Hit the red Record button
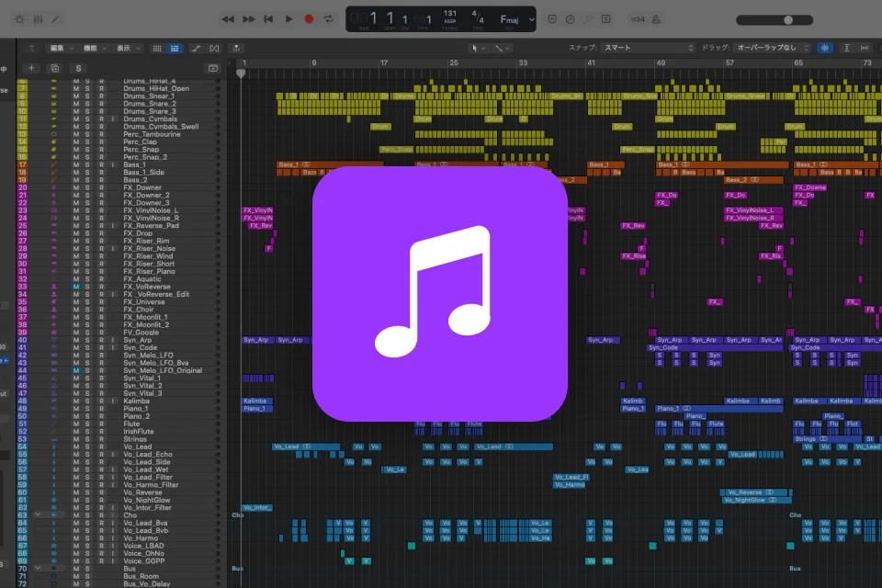This screenshot has height=588, width=882. pos(309,19)
